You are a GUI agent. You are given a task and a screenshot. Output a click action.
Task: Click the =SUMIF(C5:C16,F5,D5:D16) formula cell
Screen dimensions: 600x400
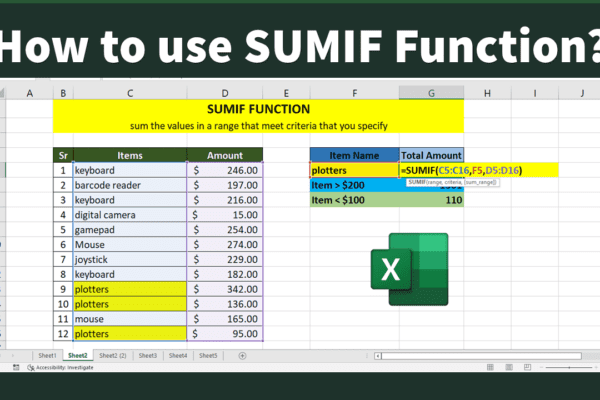[479, 170]
